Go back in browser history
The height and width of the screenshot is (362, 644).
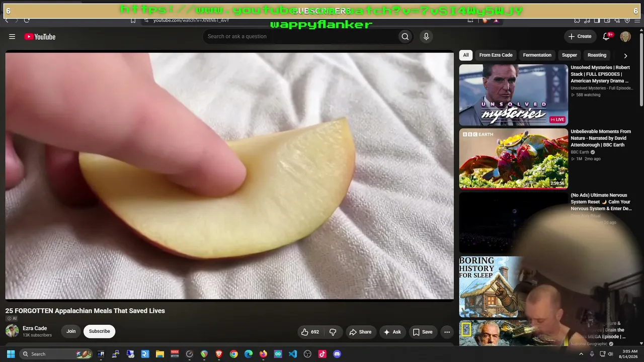[x=7, y=20]
